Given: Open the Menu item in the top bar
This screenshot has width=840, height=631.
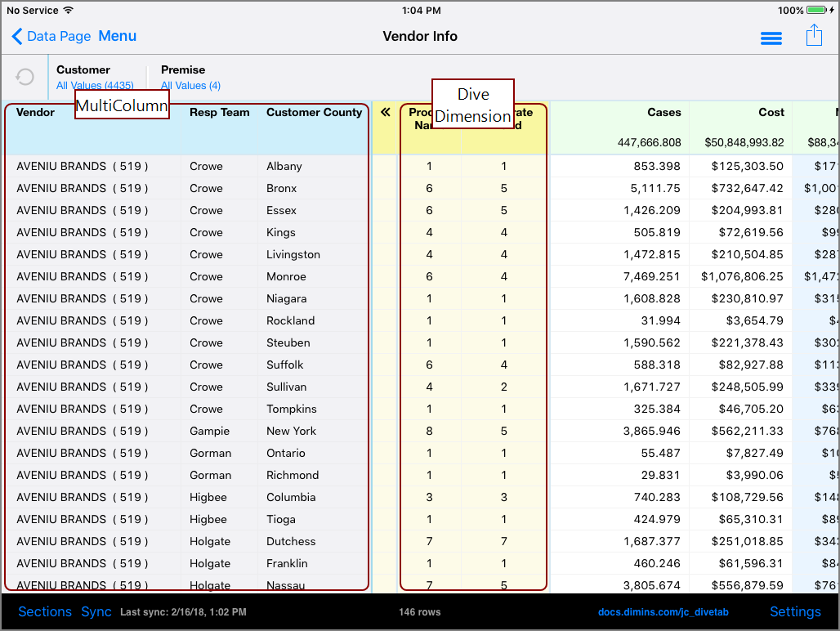Looking at the screenshot, I should 117,37.
